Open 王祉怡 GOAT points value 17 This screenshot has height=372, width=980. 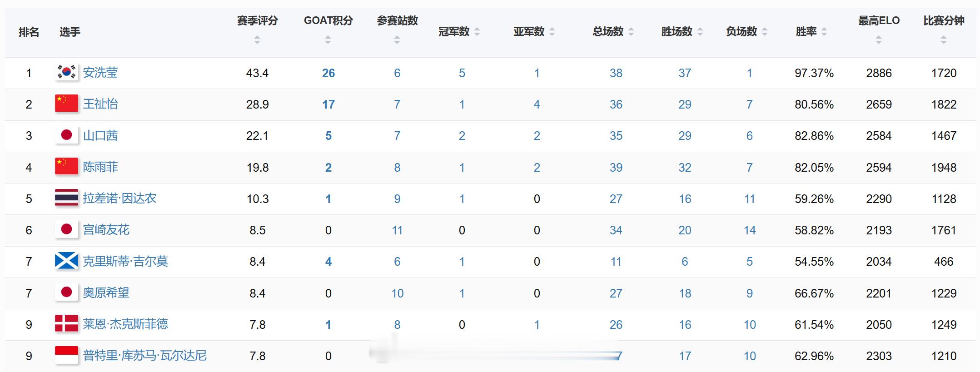[x=328, y=104]
